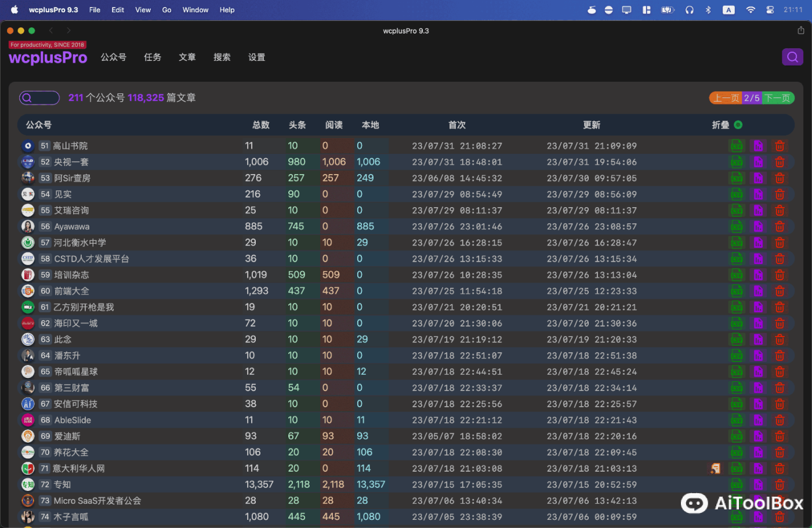Export 专知 articles using the CSV icon
Image resolution: width=812 pixels, height=528 pixels.
point(737,484)
